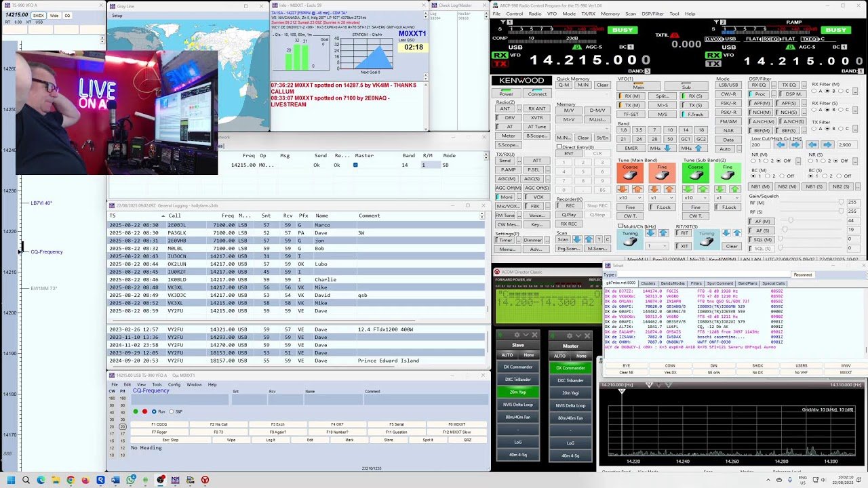Click green dot in N1MM entry window
This screenshot has width=868, height=488.
pyautogui.click(x=136, y=411)
